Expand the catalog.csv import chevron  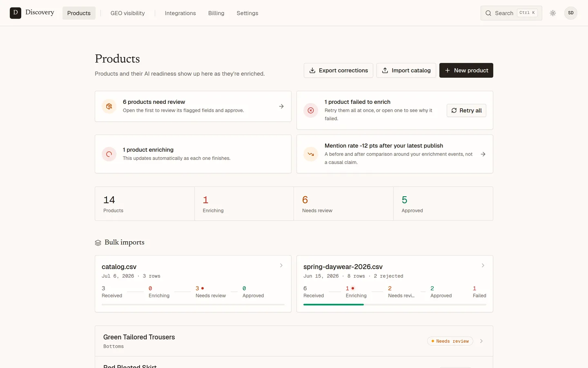tap(281, 265)
